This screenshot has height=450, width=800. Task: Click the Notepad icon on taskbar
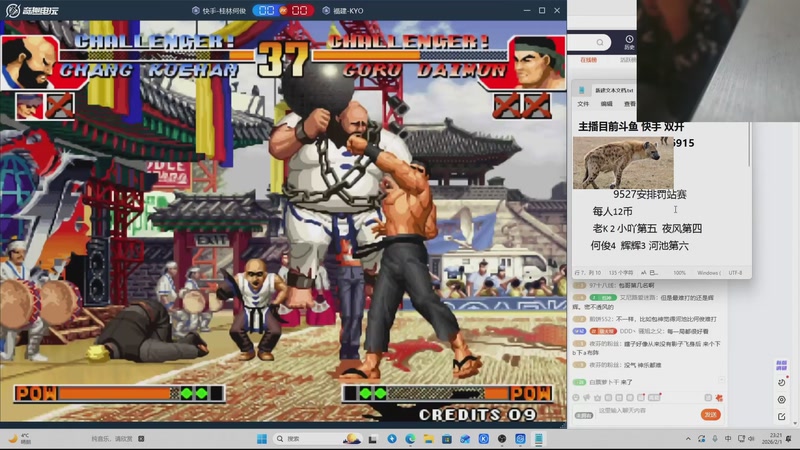[x=539, y=439]
